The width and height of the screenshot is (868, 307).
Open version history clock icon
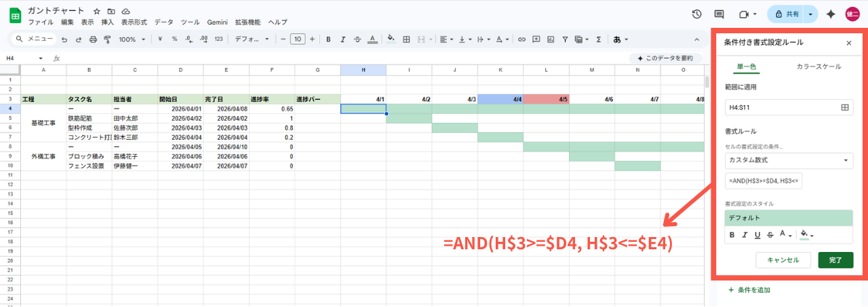(x=696, y=14)
